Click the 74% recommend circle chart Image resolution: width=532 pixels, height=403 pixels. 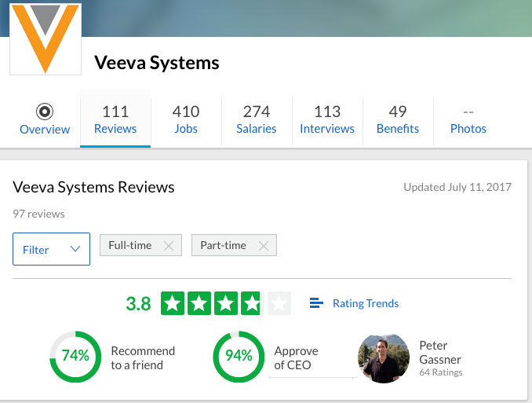pyautogui.click(x=75, y=356)
